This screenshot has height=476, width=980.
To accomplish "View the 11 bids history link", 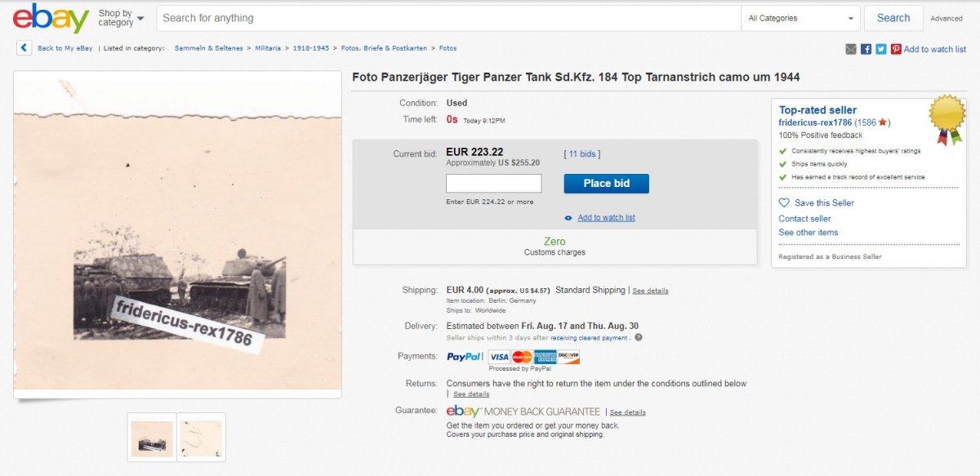I will [x=583, y=153].
